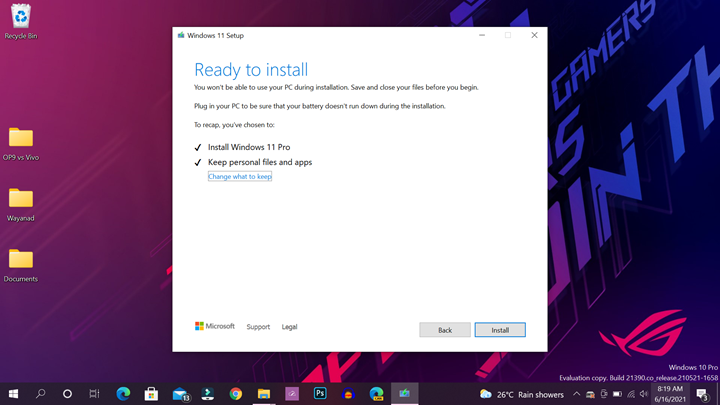Click the Microsoft logo in setup
The image size is (720, 405).
(214, 326)
